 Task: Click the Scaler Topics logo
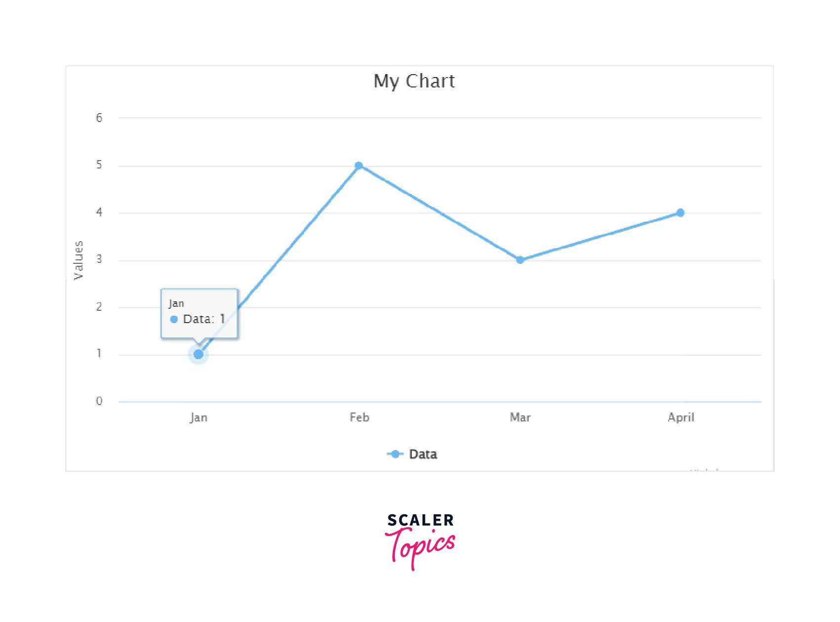click(x=420, y=541)
